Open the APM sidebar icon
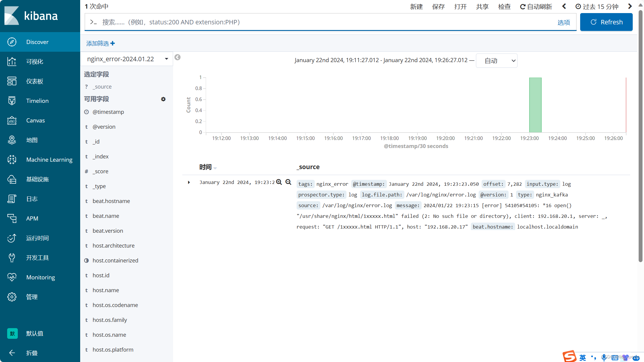Screen dimensions: 644x362 [x=12, y=218]
